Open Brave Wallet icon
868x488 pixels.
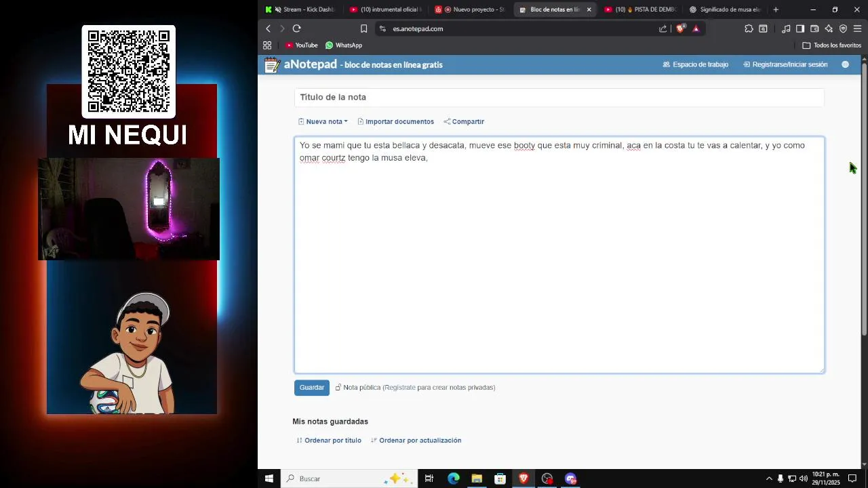point(814,28)
